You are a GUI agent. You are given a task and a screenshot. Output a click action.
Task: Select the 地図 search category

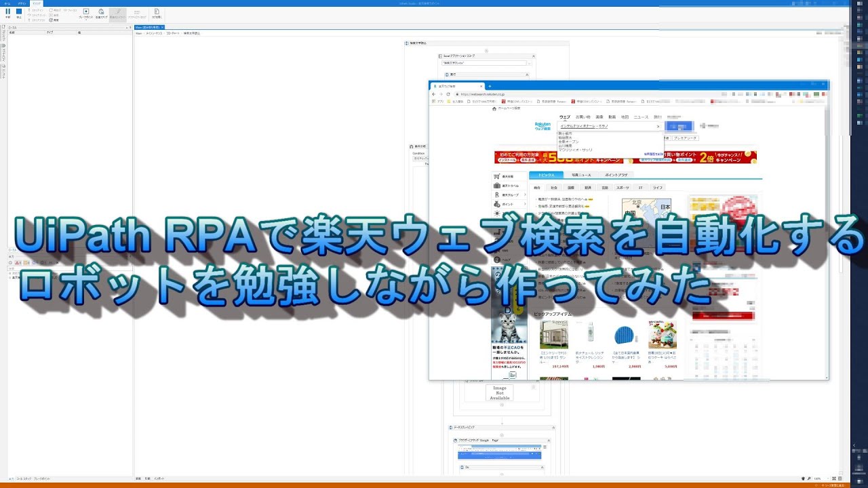click(x=625, y=117)
